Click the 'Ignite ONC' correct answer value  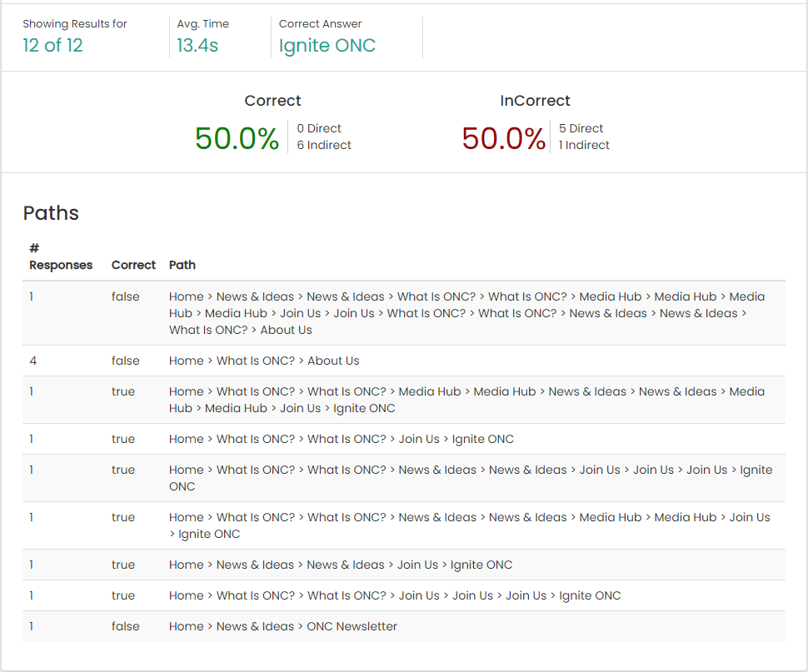coord(327,45)
